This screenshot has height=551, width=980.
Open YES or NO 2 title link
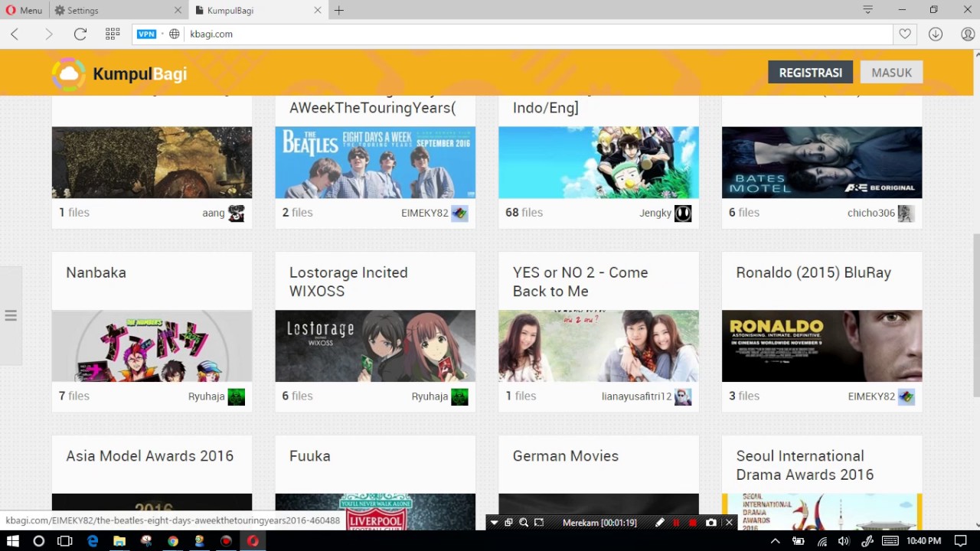[580, 282]
